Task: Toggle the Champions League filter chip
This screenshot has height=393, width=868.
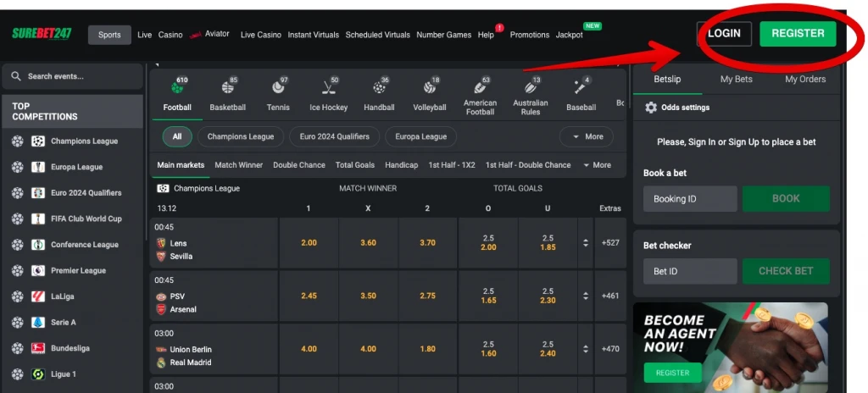Action: coord(241,136)
